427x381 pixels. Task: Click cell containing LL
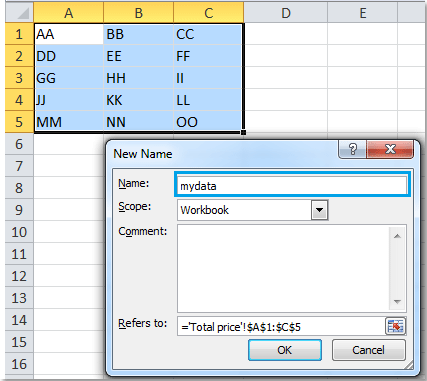(x=209, y=100)
